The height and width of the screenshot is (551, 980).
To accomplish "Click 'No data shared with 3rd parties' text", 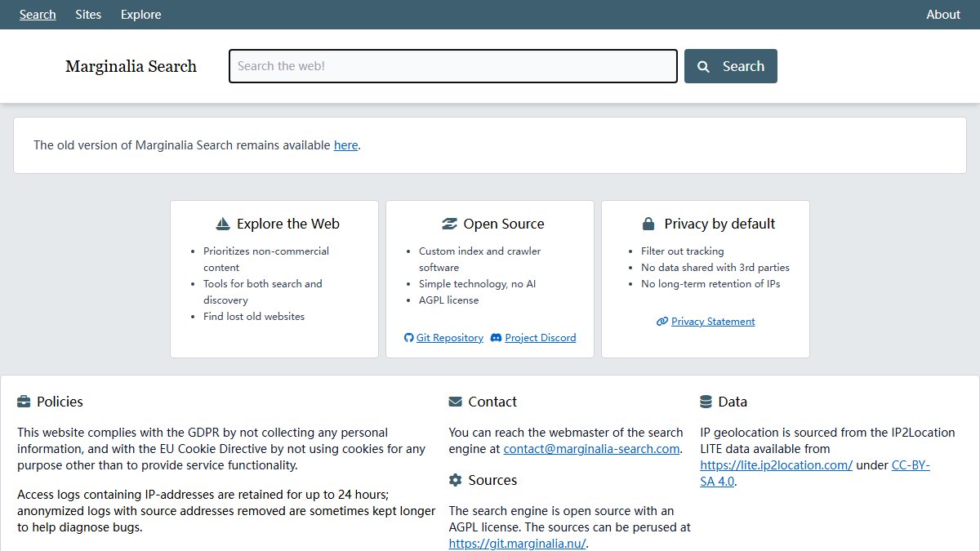I will [x=715, y=268].
